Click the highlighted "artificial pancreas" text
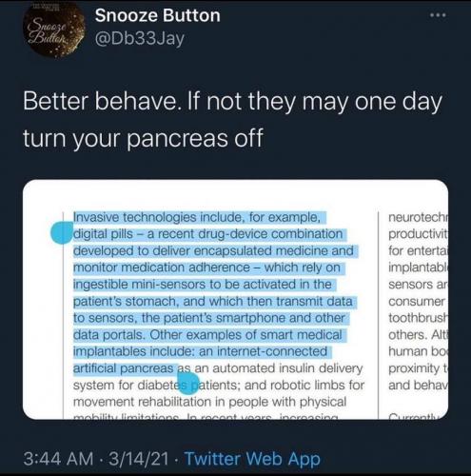This screenshot has height=476, width=471. pos(124,368)
